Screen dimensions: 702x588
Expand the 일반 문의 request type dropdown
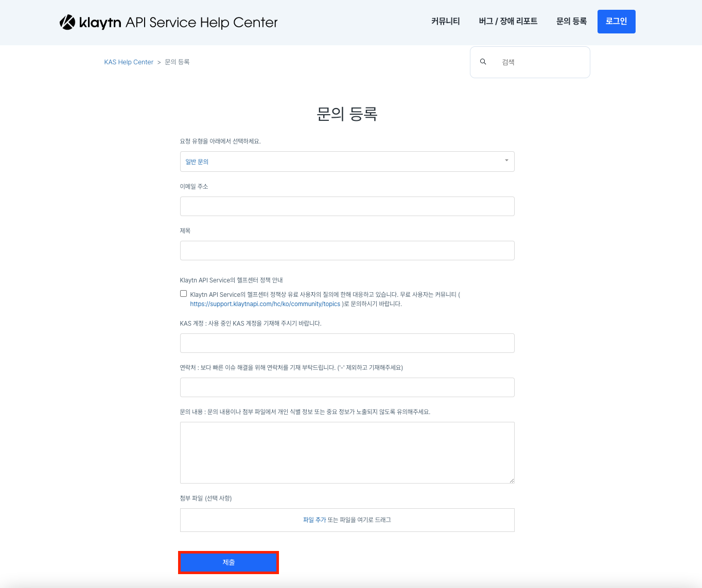(347, 162)
